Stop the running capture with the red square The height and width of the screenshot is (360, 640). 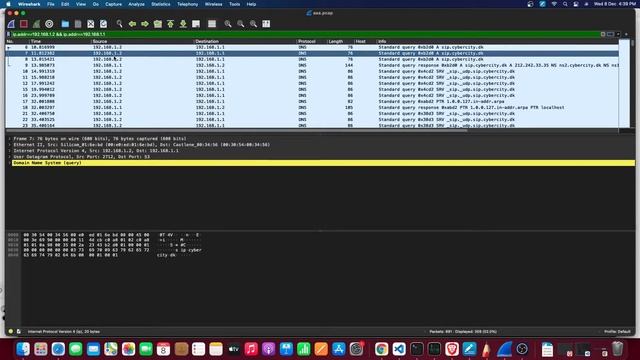pyautogui.click(x=24, y=24)
